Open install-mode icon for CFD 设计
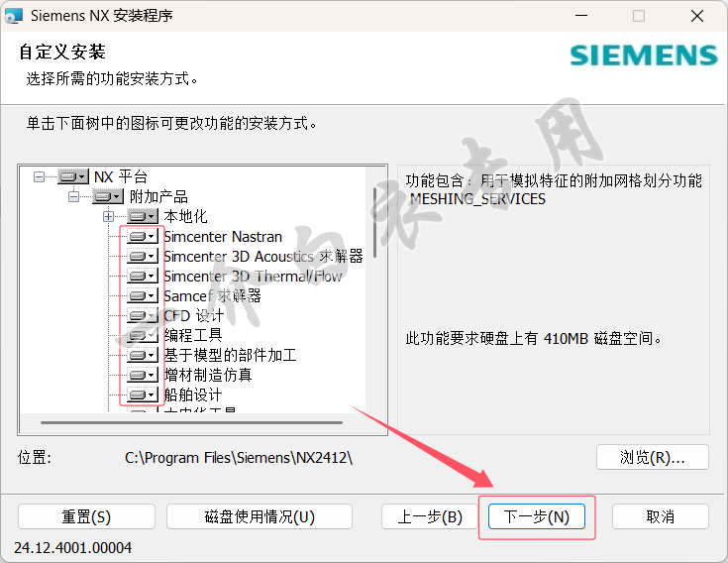Image resolution: width=728 pixels, height=563 pixels. click(142, 316)
